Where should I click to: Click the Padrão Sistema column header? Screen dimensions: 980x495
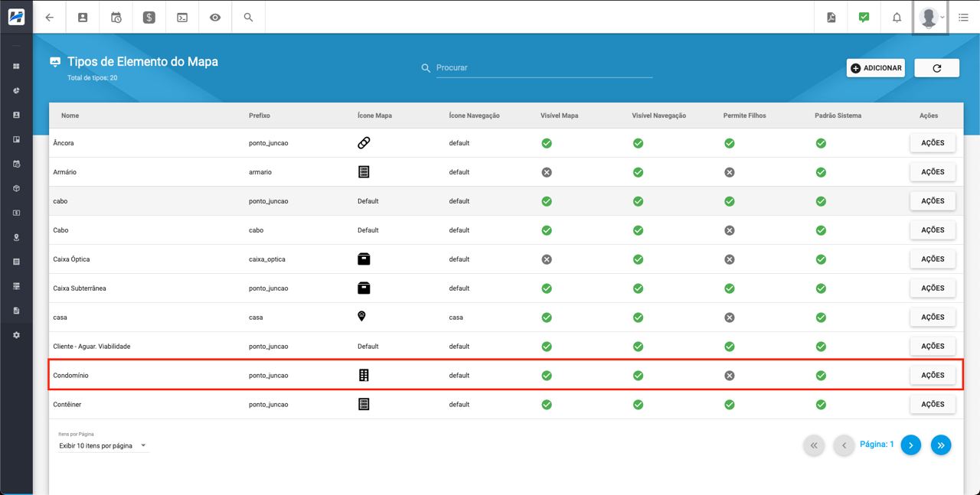point(838,116)
